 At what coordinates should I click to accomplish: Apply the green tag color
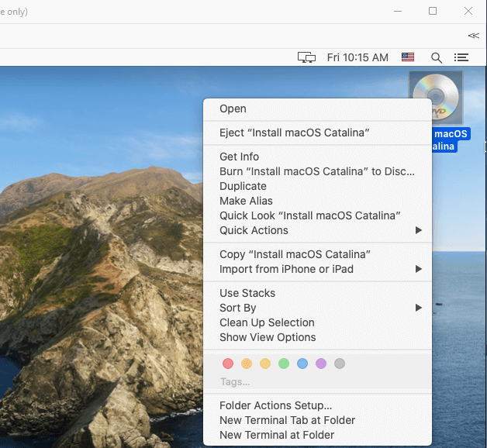pyautogui.click(x=284, y=364)
